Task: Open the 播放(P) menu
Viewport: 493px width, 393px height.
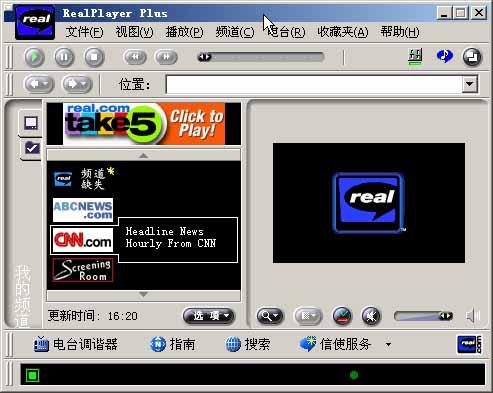Action: click(184, 32)
